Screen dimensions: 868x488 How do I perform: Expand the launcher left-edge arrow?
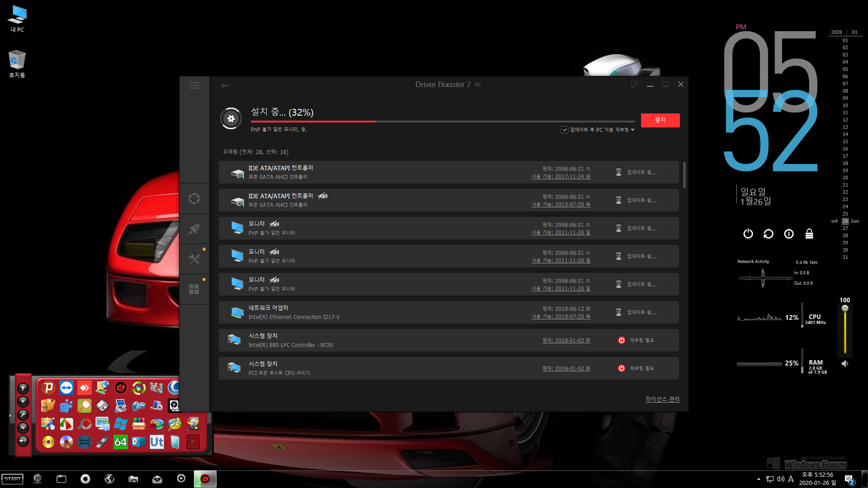point(10,415)
